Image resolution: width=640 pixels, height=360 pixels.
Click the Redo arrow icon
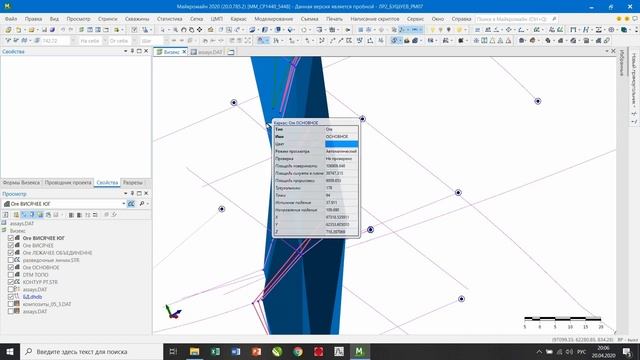coord(71,30)
